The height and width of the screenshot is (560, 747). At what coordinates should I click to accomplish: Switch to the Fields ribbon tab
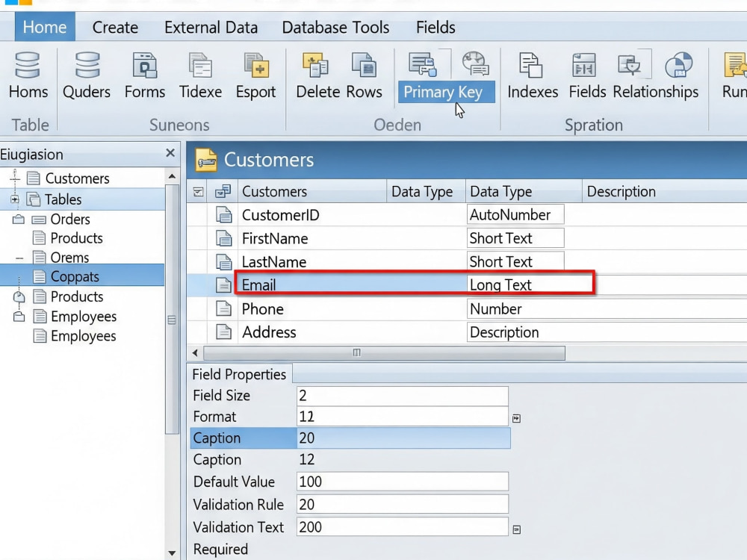pyautogui.click(x=436, y=27)
